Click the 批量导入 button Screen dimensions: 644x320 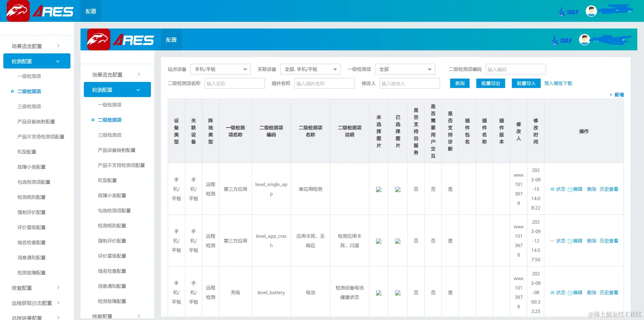click(526, 83)
